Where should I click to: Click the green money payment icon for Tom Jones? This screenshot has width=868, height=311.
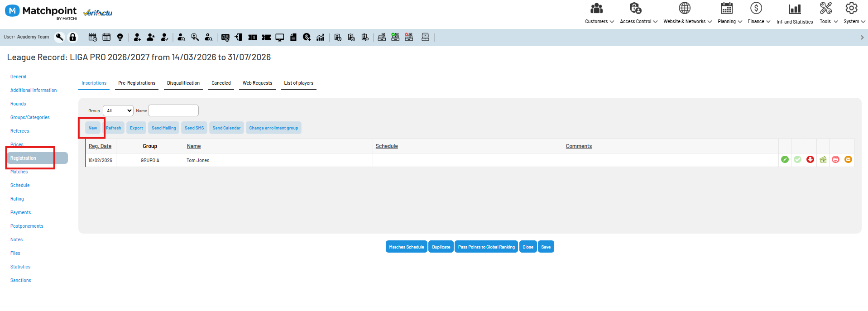[823, 159]
